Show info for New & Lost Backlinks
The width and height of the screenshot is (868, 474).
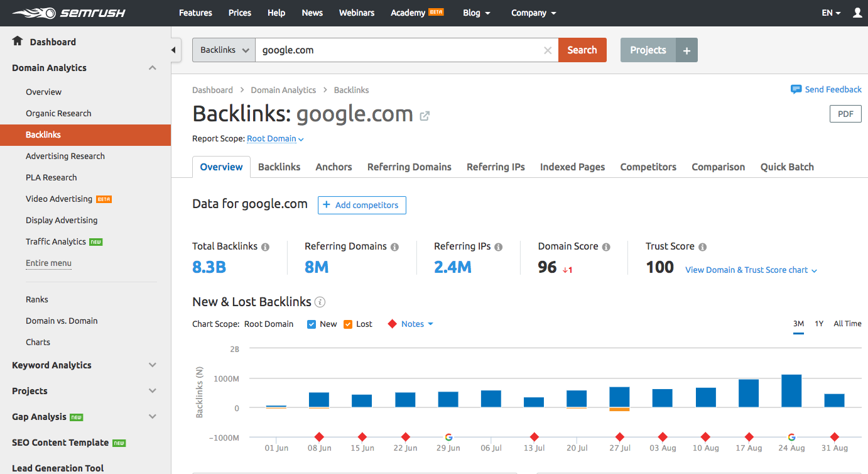click(x=320, y=302)
